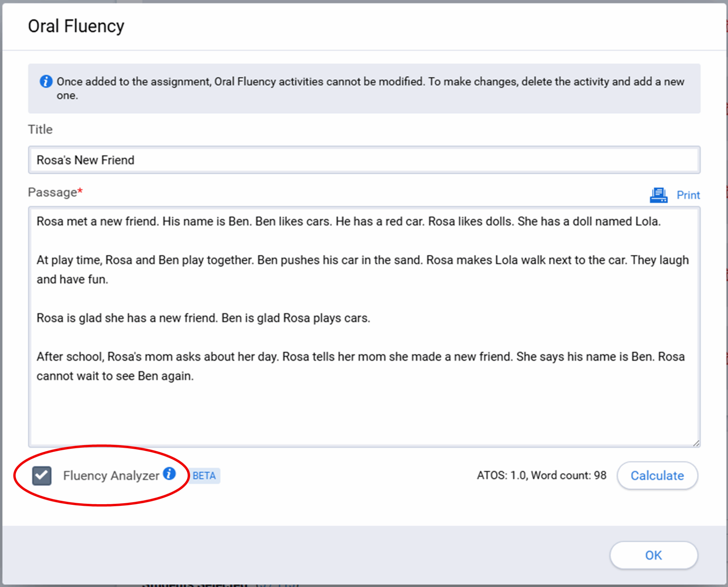Uncheck Fluency Analyzer to turn off analysis
This screenshot has width=728, height=587.
pyautogui.click(x=42, y=475)
